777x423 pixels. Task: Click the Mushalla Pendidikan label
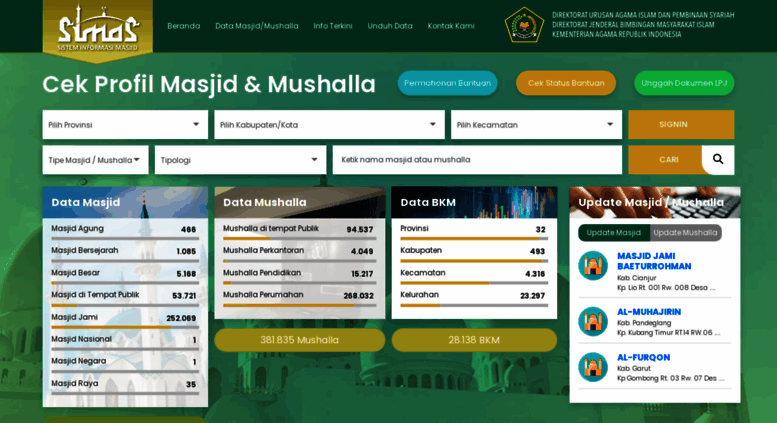pos(262,273)
